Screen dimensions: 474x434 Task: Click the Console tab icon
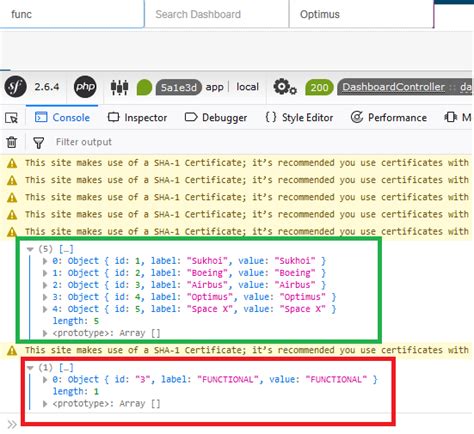(41, 117)
